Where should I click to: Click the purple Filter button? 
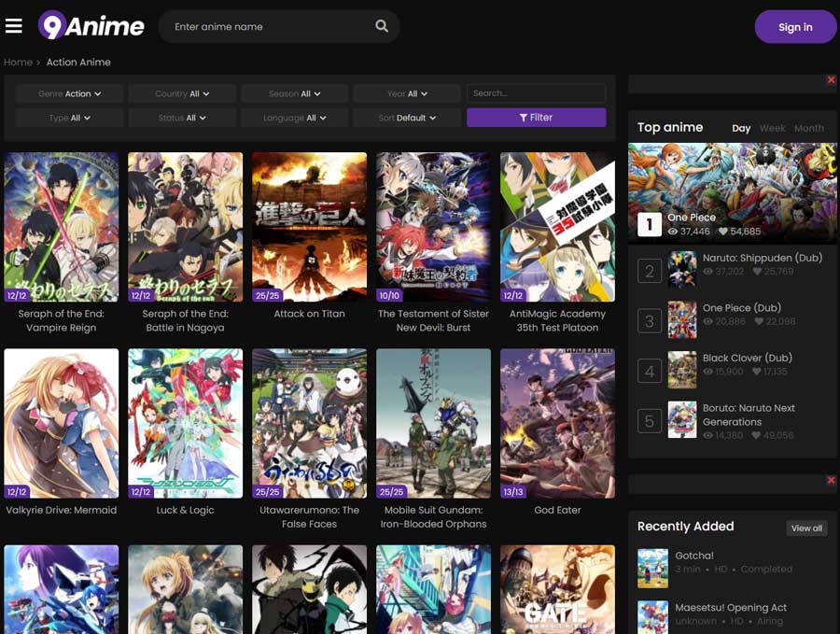tap(537, 118)
